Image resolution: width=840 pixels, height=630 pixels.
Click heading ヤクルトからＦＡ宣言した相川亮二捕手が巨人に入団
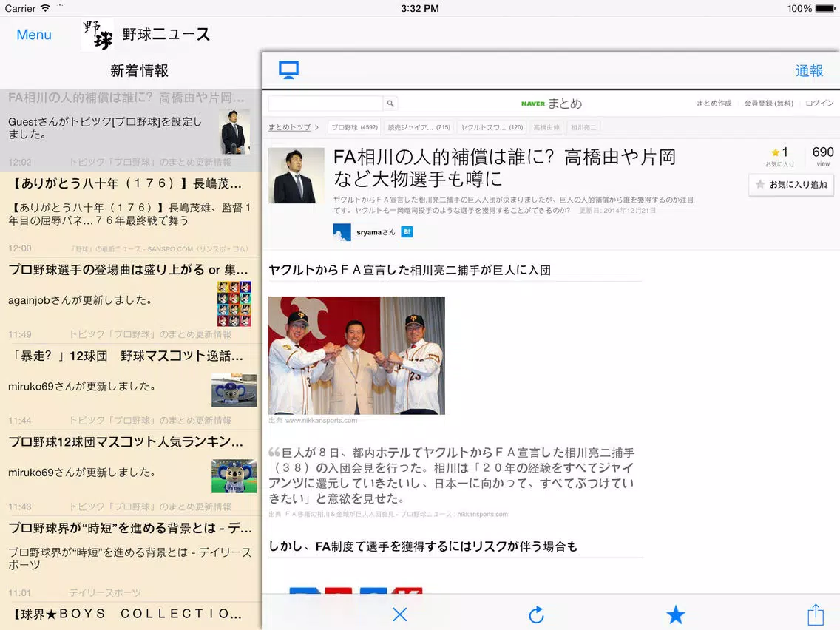click(x=410, y=270)
